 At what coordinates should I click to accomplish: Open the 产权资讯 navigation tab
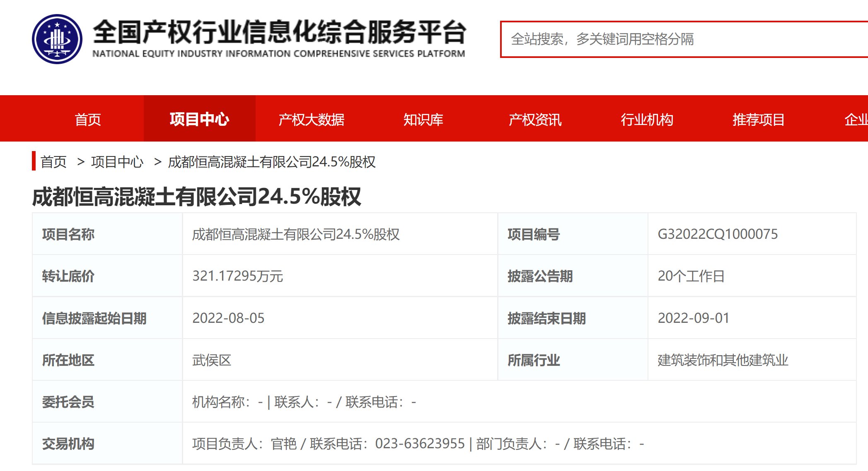pos(535,119)
